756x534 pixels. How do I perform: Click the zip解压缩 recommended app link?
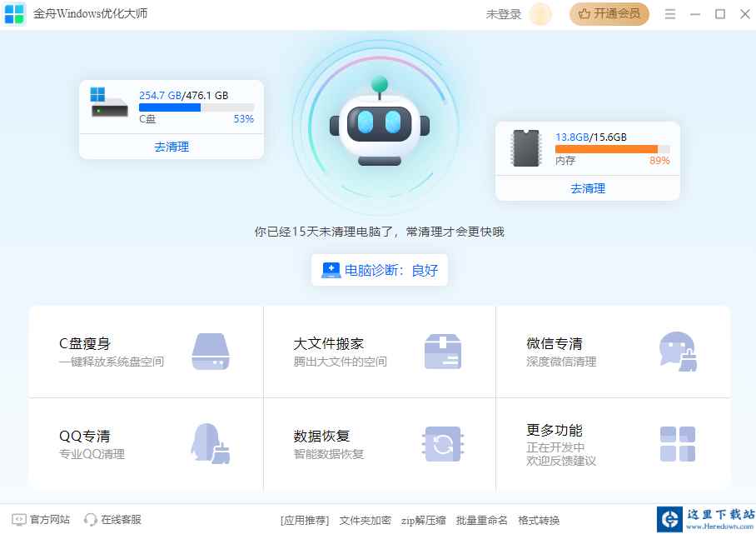tap(423, 521)
